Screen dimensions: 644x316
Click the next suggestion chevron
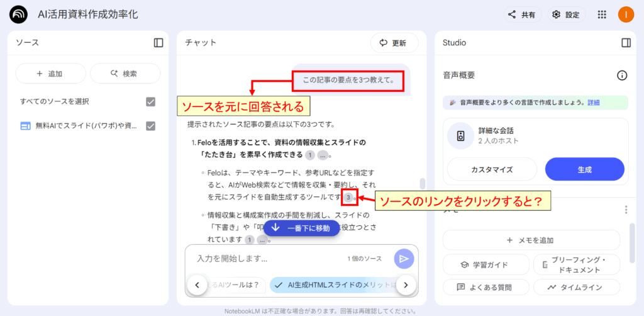point(406,285)
